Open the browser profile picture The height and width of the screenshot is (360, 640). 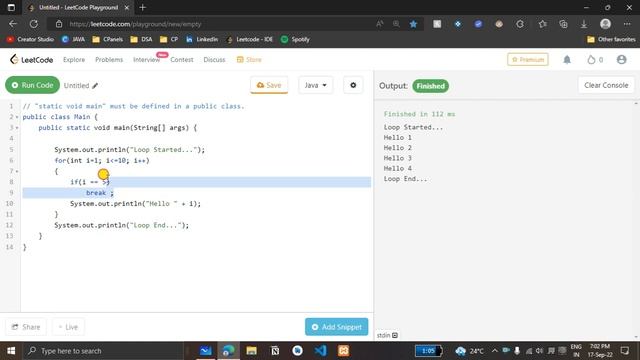click(x=605, y=24)
